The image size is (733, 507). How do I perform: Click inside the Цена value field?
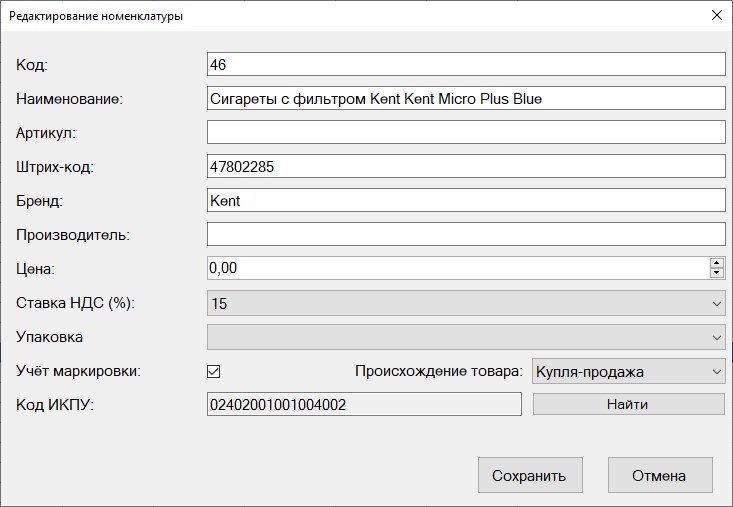(x=455, y=268)
